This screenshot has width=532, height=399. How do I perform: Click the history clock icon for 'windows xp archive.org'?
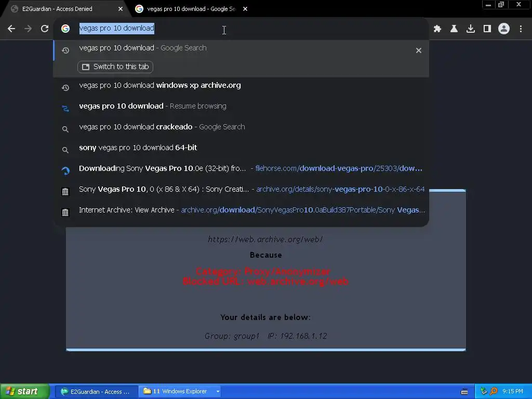65,87
